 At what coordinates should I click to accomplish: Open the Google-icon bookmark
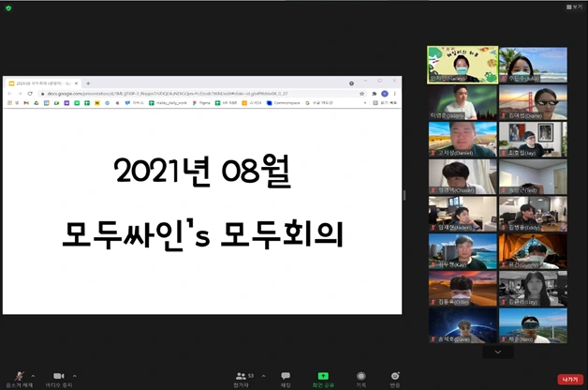pyautogui.click(x=319, y=103)
